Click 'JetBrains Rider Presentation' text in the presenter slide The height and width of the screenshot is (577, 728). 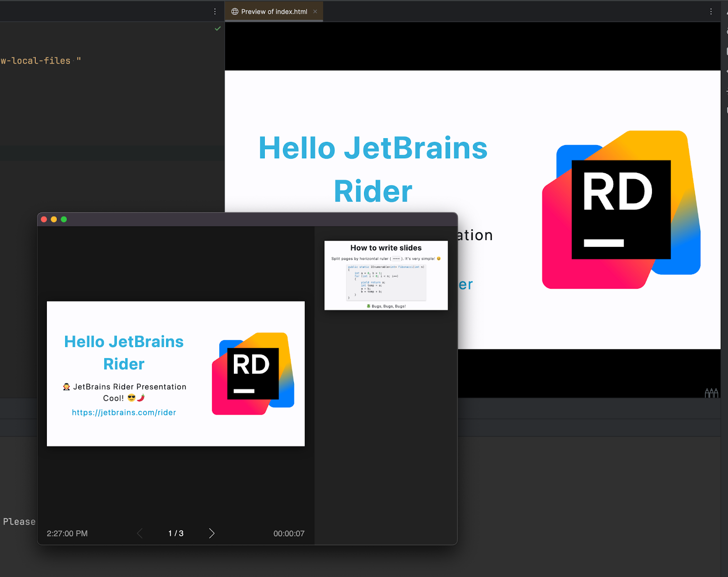coord(130,386)
